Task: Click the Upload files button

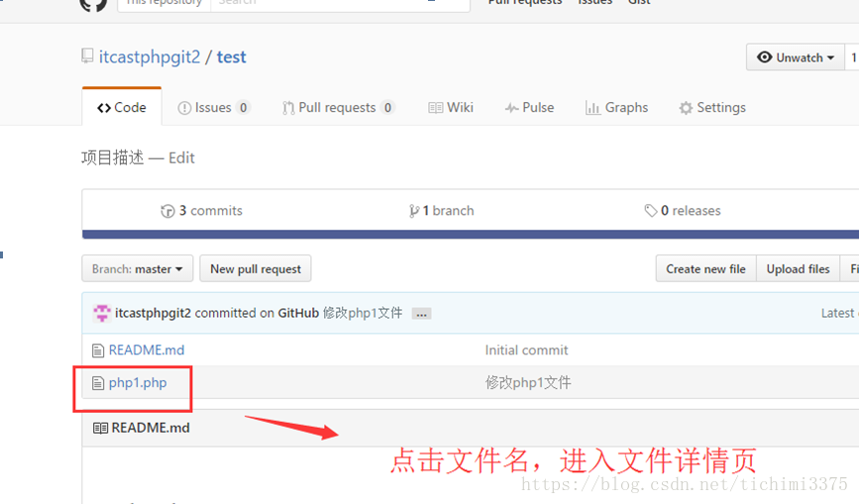Action: tap(799, 268)
